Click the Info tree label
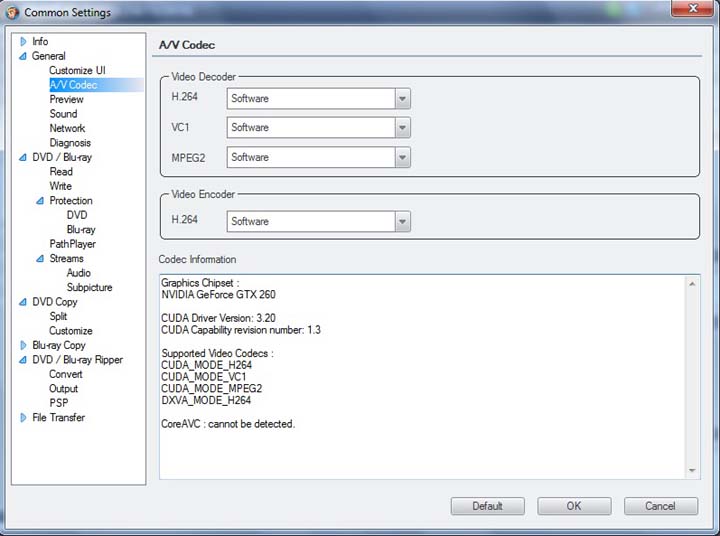 coord(40,41)
